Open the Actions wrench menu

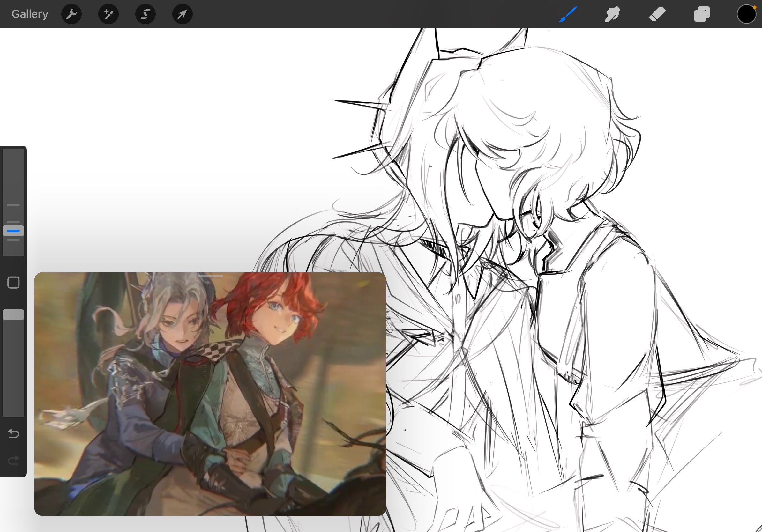(x=71, y=14)
